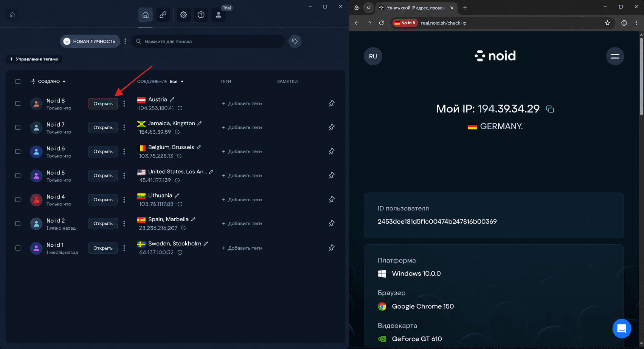Refresh IP 64.137.100.52 for Sweden
644x349 pixels.
pos(180,252)
